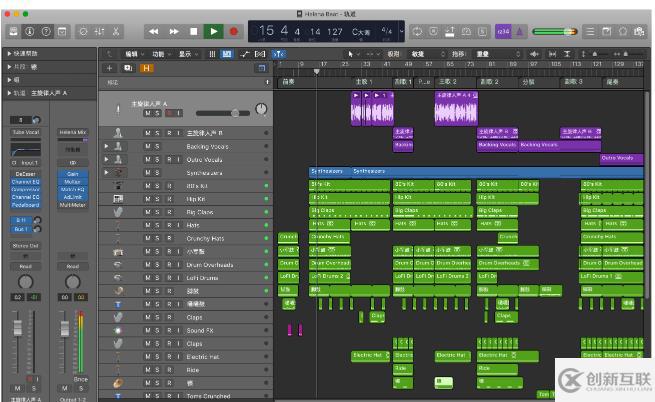
Task: Toggle the Count-in 1234 button
Action: point(503,32)
